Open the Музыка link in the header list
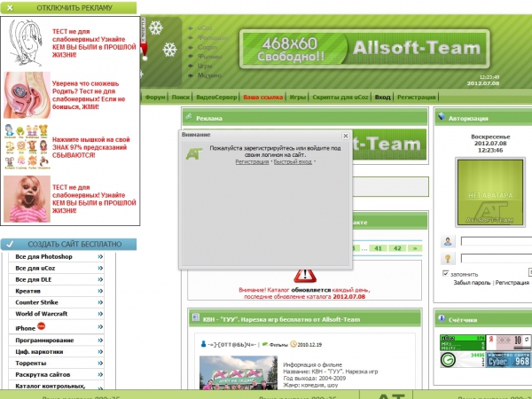532x399 pixels. tap(209, 75)
